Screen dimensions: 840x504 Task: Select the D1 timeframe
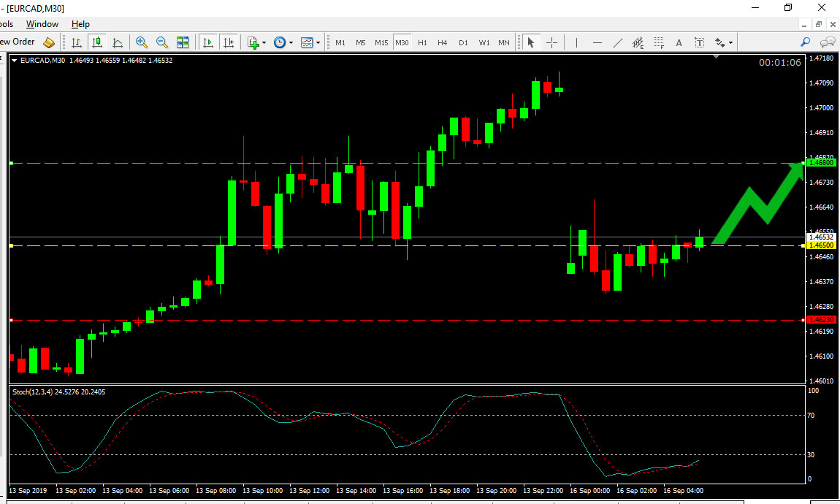click(x=463, y=42)
